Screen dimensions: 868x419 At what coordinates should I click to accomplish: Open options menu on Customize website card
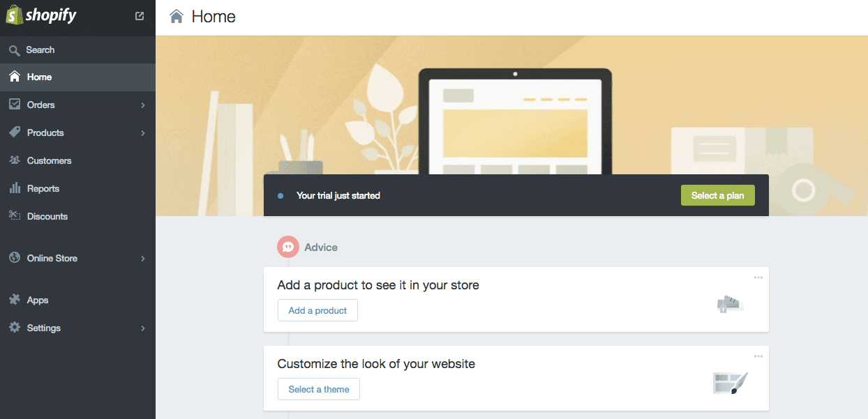(x=758, y=356)
